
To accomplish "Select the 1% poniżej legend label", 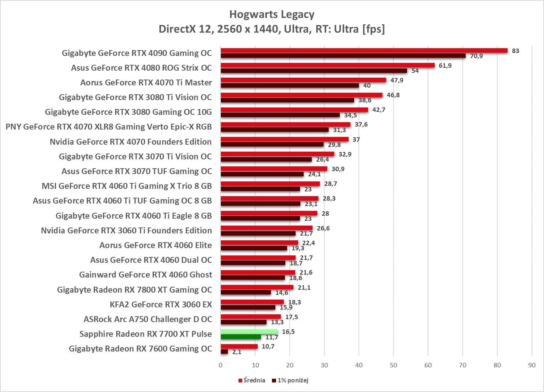I will pyautogui.click(x=293, y=380).
